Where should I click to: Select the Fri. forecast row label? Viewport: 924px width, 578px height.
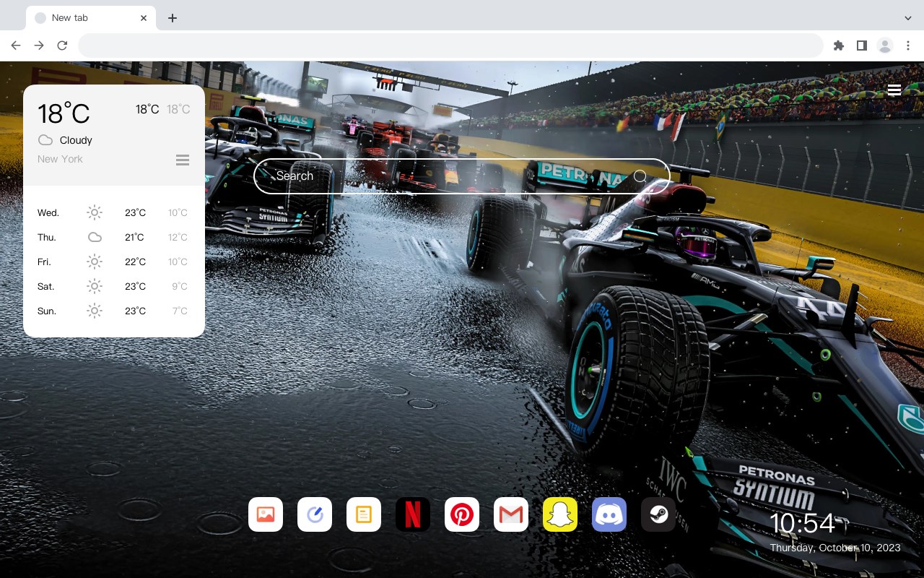coord(44,262)
